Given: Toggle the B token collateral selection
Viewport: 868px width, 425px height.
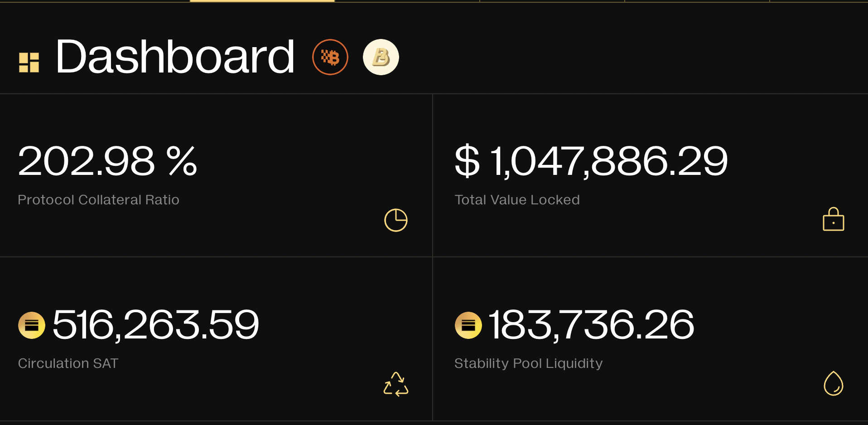Looking at the screenshot, I should pyautogui.click(x=381, y=57).
